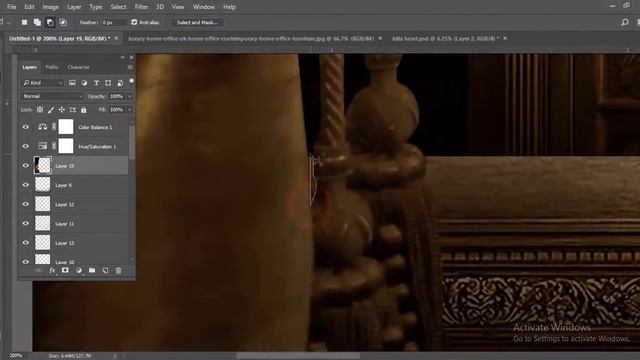This screenshot has width=640, height=360.
Task: Expand the Fill slider arrow
Action: click(129, 110)
